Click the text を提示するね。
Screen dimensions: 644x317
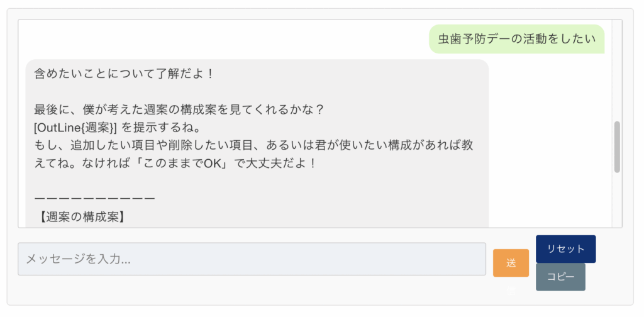pyautogui.click(x=162, y=128)
